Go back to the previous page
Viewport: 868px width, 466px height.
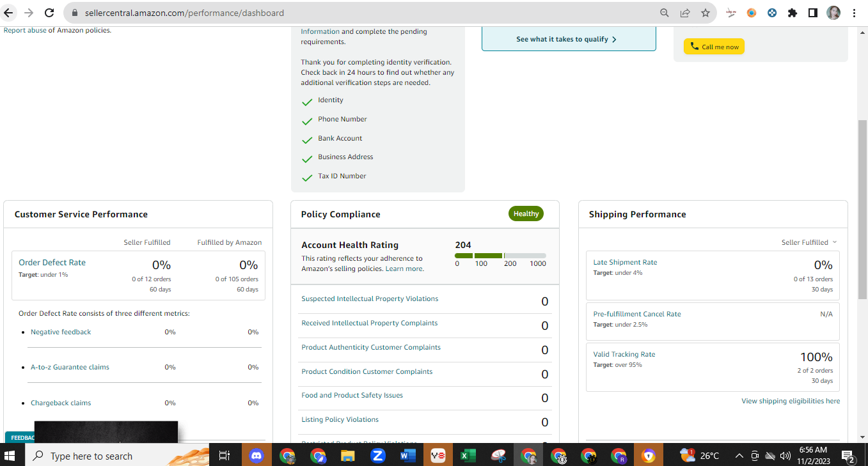pos(9,13)
